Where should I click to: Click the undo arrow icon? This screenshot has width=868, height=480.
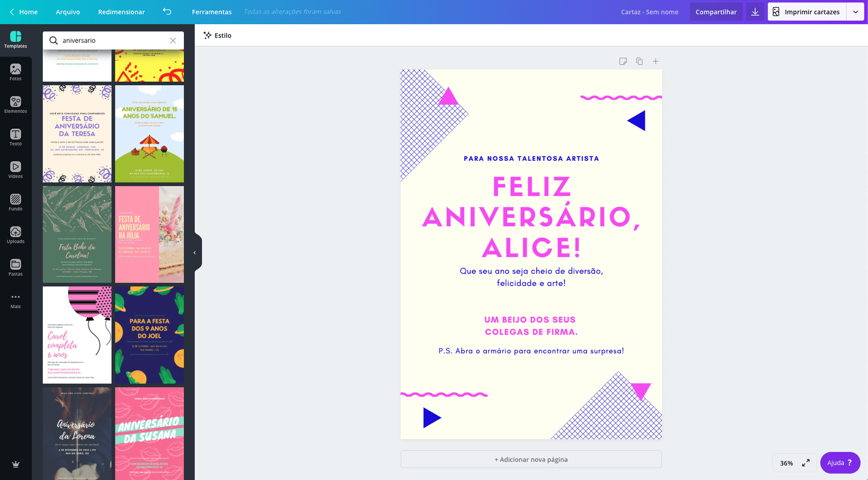(167, 12)
